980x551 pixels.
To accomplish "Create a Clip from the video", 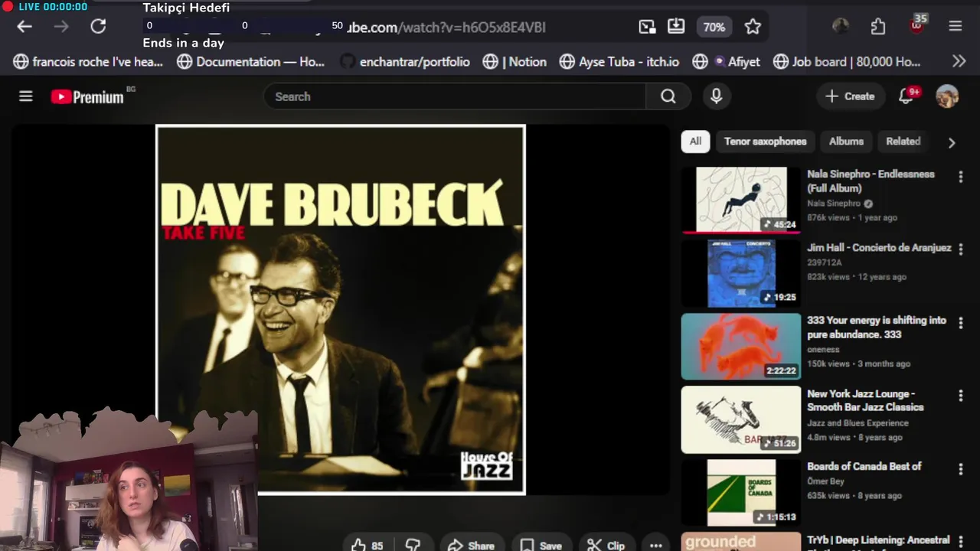I will click(x=606, y=545).
